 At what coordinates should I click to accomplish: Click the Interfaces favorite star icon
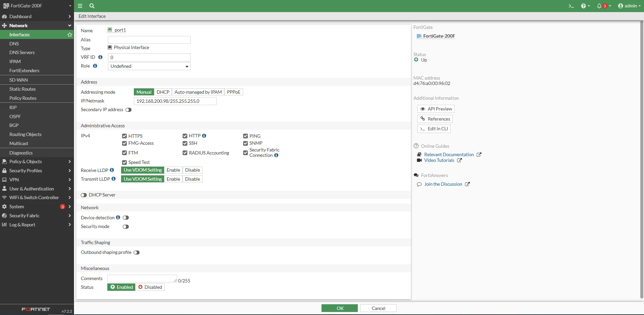(70, 35)
